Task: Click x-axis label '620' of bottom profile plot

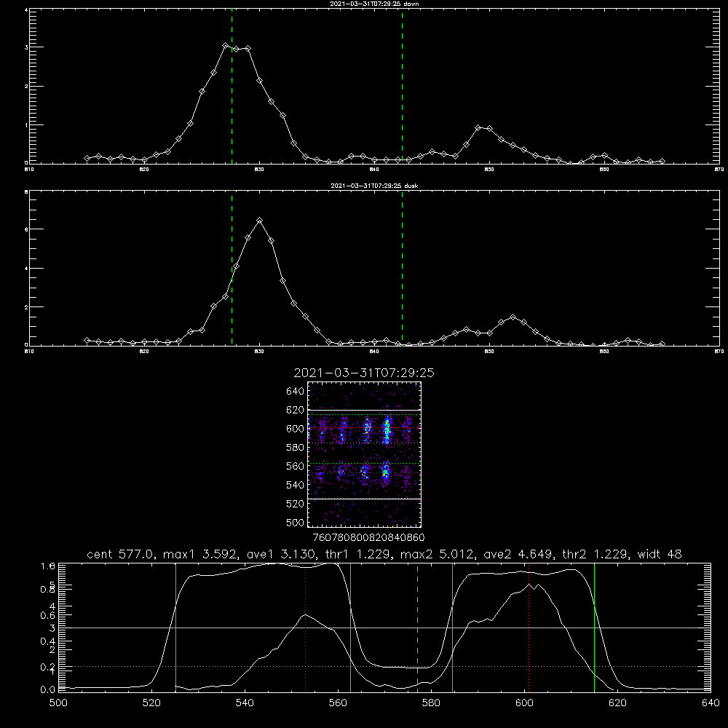Action: pyautogui.click(x=617, y=703)
